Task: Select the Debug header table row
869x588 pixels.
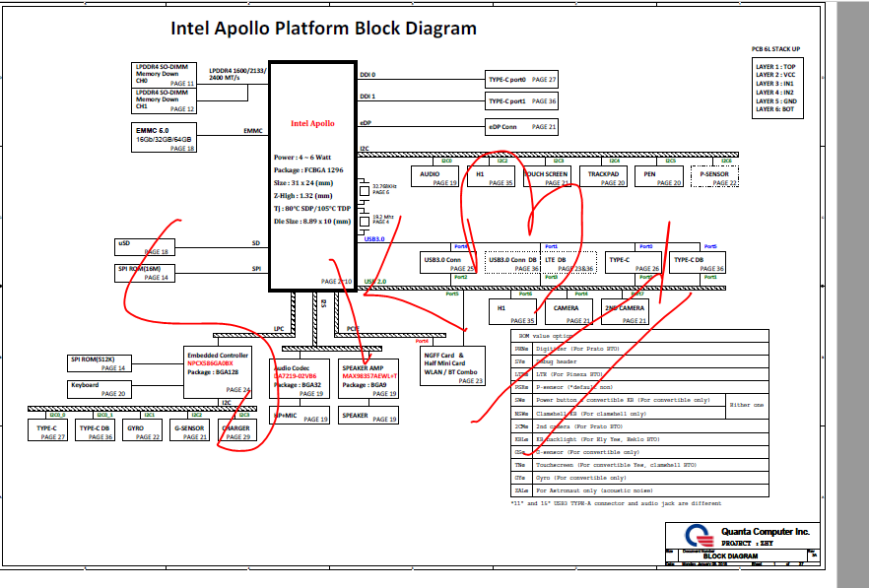Action: (639, 361)
